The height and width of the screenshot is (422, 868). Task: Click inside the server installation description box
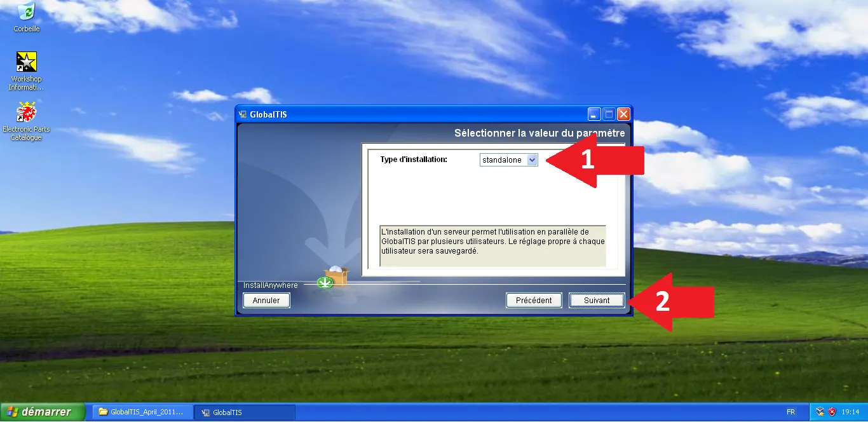pos(492,245)
